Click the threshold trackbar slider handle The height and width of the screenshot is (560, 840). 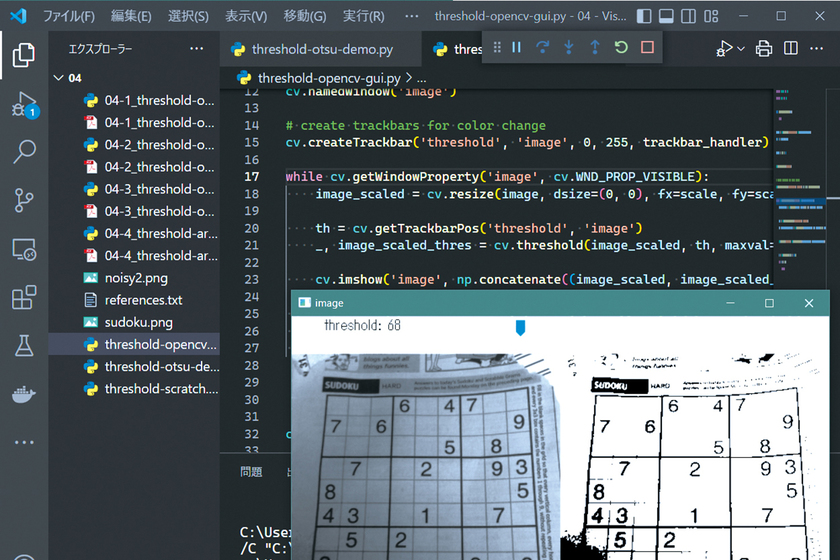pyautogui.click(x=519, y=327)
